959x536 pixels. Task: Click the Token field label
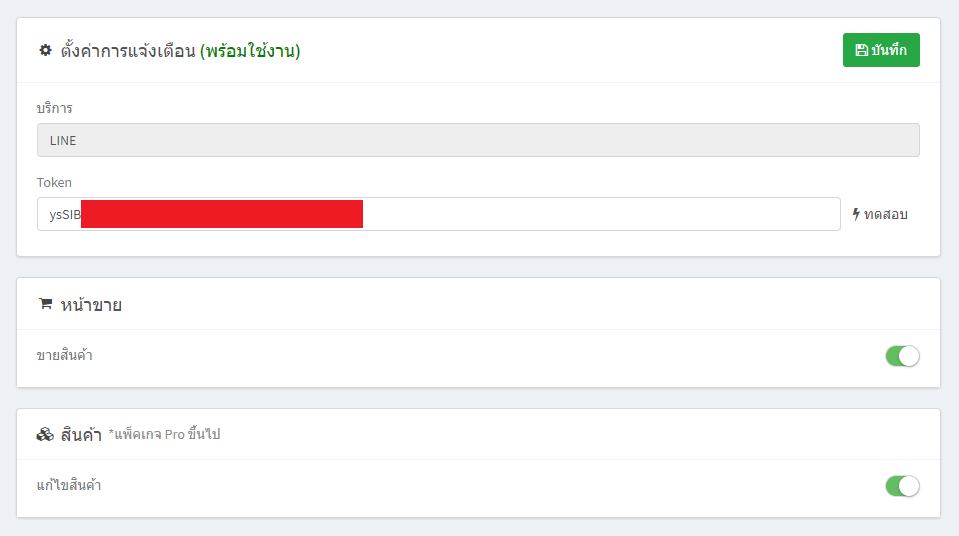coord(54,182)
